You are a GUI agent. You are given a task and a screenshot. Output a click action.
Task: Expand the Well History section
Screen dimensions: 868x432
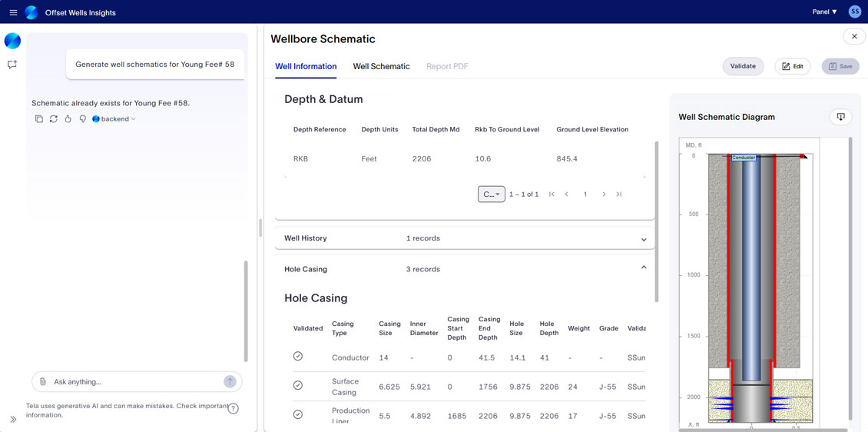[x=465, y=239]
